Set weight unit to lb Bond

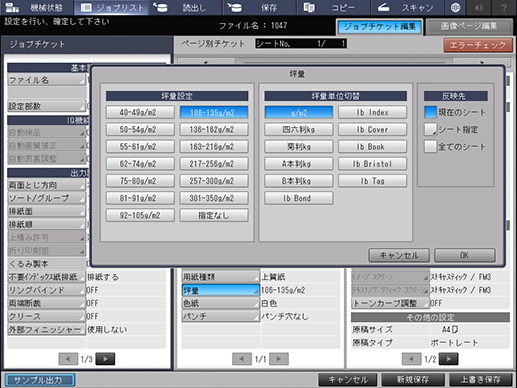299,198
